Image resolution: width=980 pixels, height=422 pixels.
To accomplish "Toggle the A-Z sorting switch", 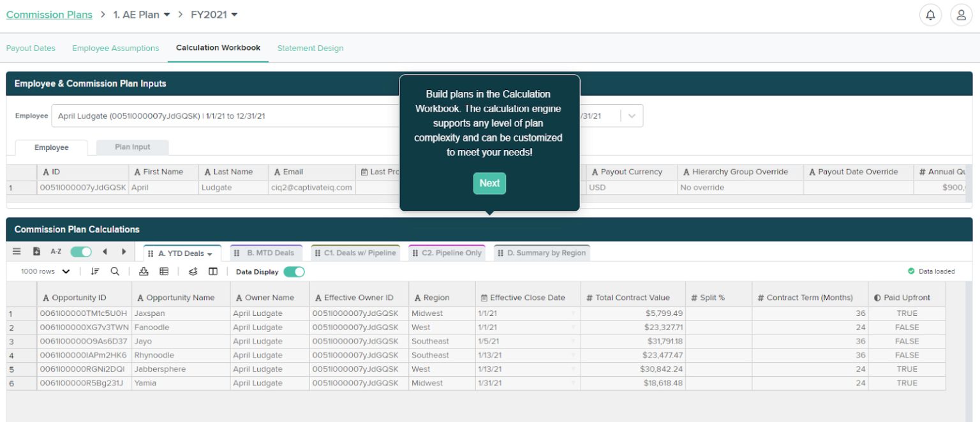I will [80, 252].
